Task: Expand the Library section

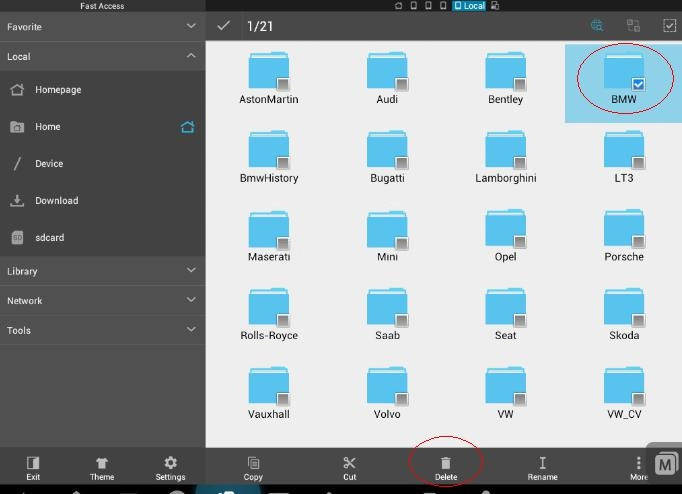Action: coord(102,271)
